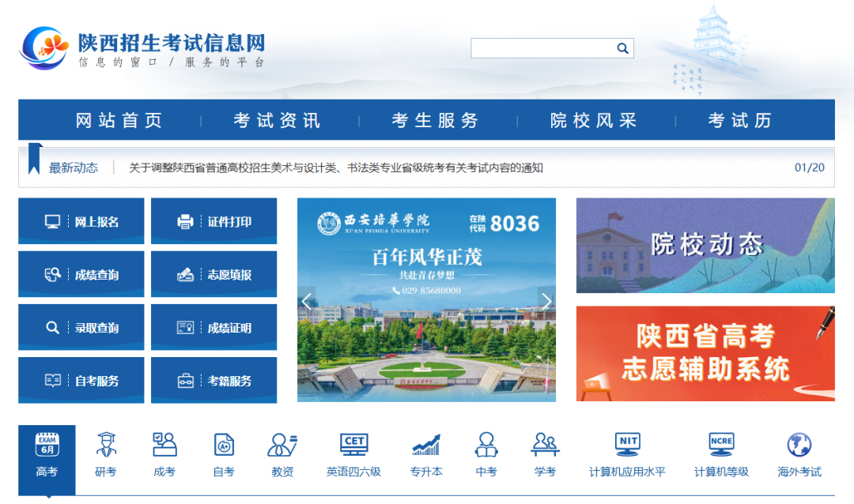Open the 教资 teacher certification icon
Screen dimensions: 854x504
pyautogui.click(x=282, y=454)
